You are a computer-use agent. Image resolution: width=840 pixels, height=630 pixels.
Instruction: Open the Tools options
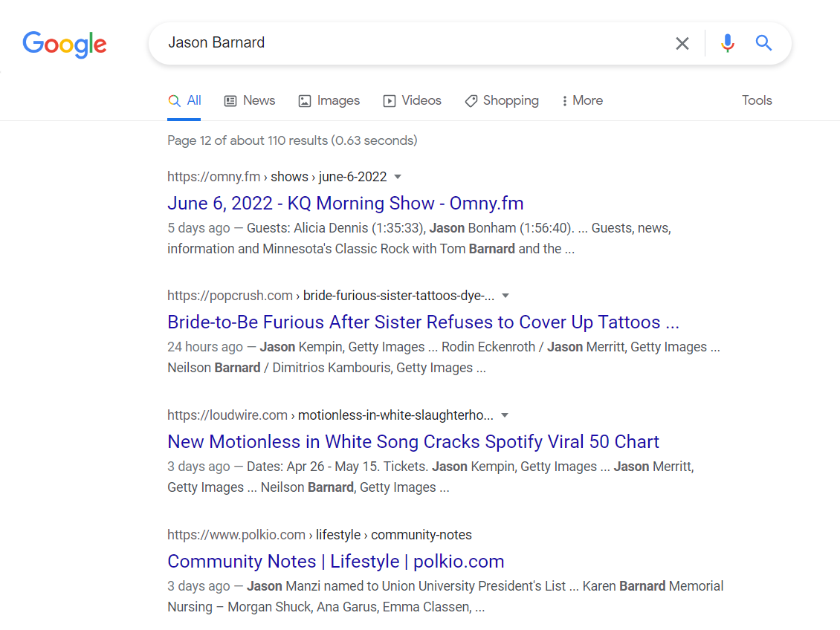(757, 100)
